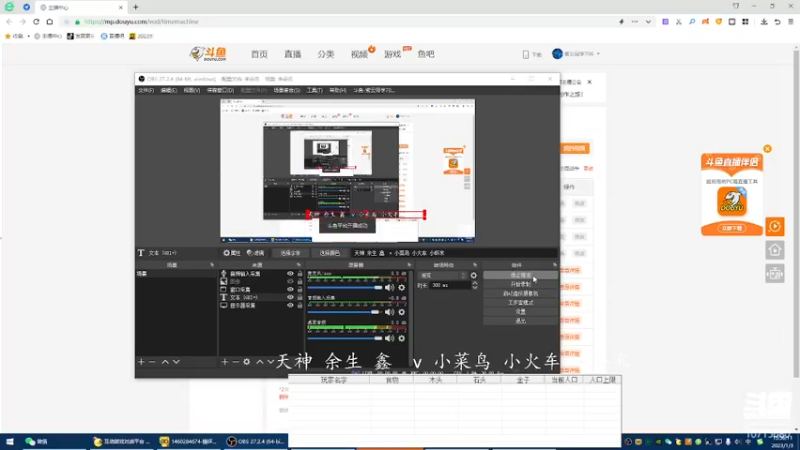The height and width of the screenshot is (450, 800).
Task: Open the 编辑(E) menu in OBS
Action: click(168, 90)
